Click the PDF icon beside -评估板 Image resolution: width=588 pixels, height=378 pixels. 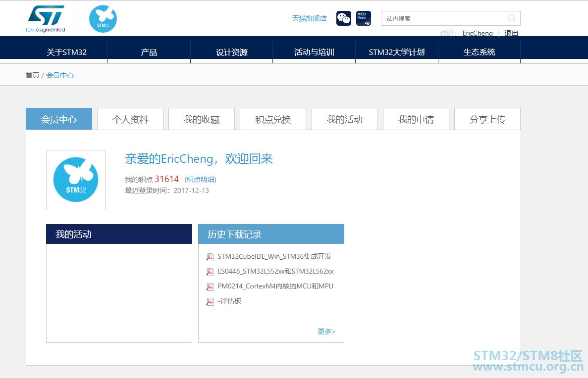pyautogui.click(x=210, y=302)
